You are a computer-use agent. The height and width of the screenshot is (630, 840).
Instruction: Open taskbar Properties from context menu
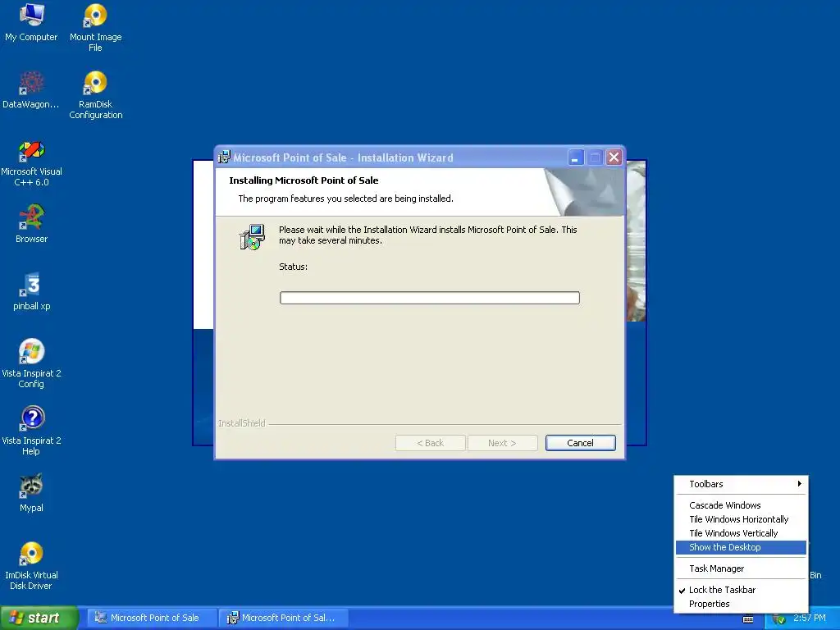741,604
